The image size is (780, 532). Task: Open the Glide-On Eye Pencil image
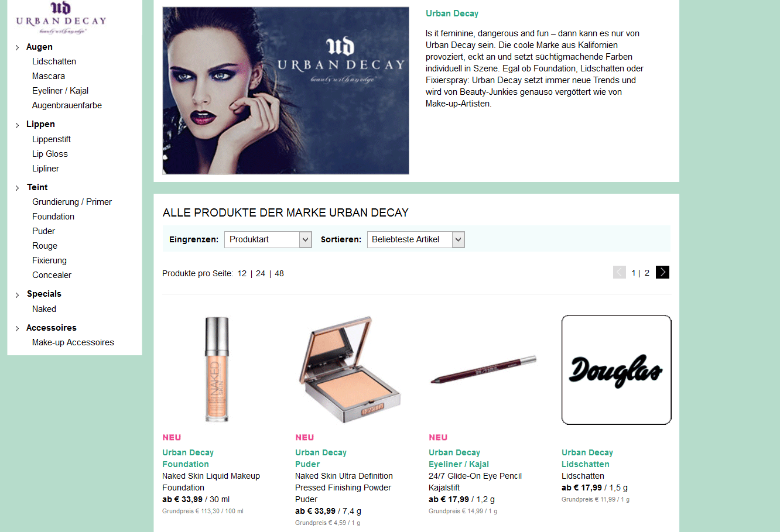point(483,370)
